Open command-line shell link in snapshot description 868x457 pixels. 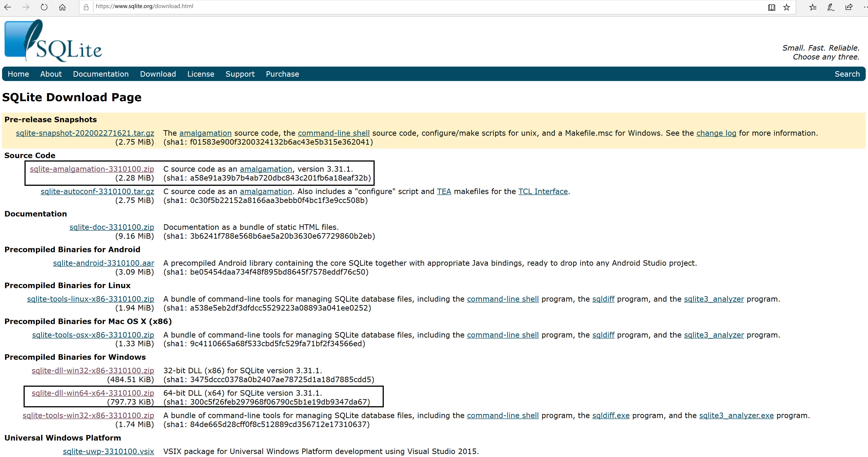pos(333,133)
